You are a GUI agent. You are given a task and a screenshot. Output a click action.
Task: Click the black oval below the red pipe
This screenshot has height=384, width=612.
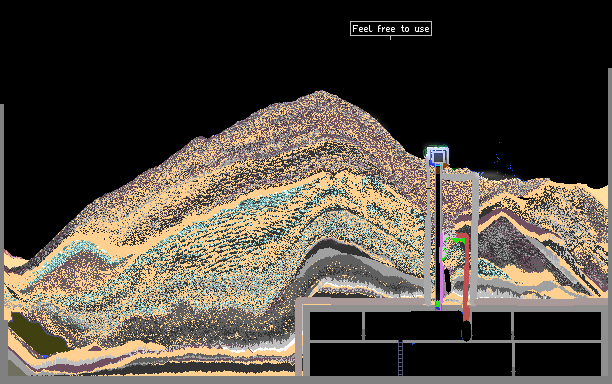coord(466,331)
